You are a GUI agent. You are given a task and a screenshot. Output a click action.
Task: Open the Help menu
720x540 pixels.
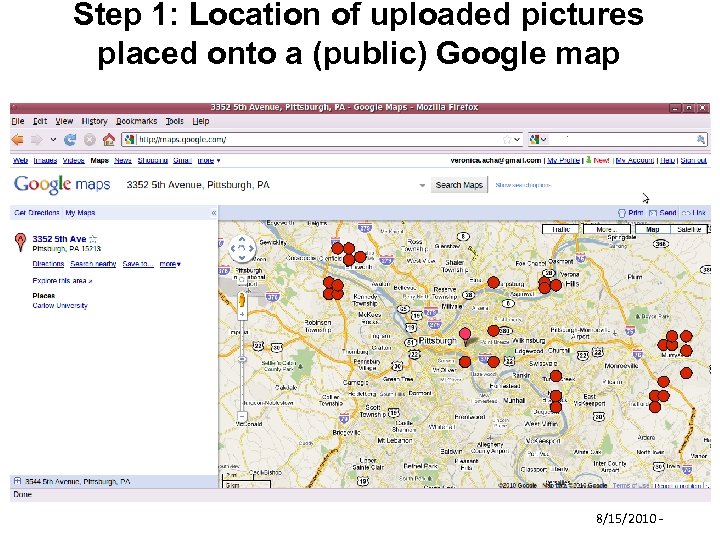(201, 121)
